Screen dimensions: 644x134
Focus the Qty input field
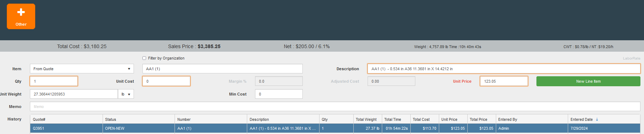(x=54, y=81)
